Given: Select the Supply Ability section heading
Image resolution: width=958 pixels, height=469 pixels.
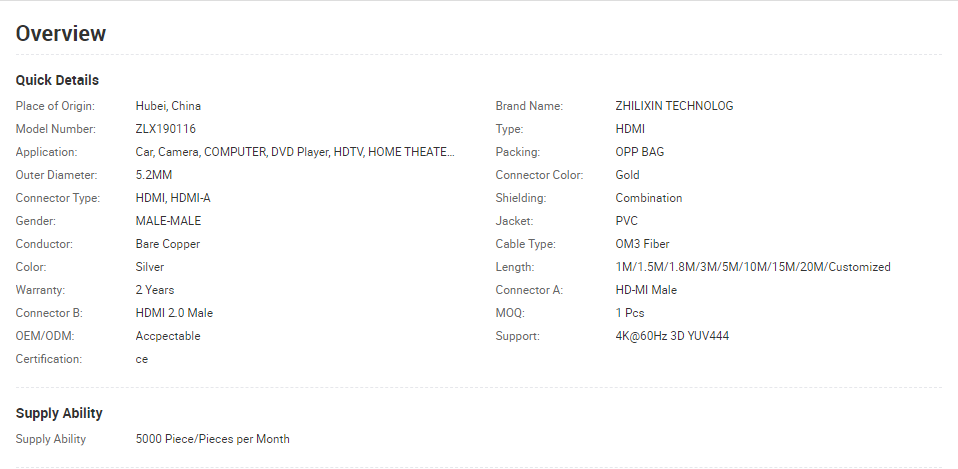Looking at the screenshot, I should [x=59, y=413].
